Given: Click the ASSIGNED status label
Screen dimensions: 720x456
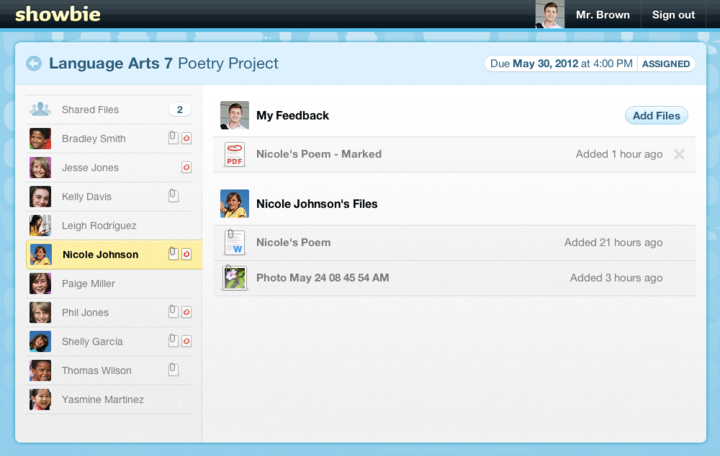Looking at the screenshot, I should 666,64.
